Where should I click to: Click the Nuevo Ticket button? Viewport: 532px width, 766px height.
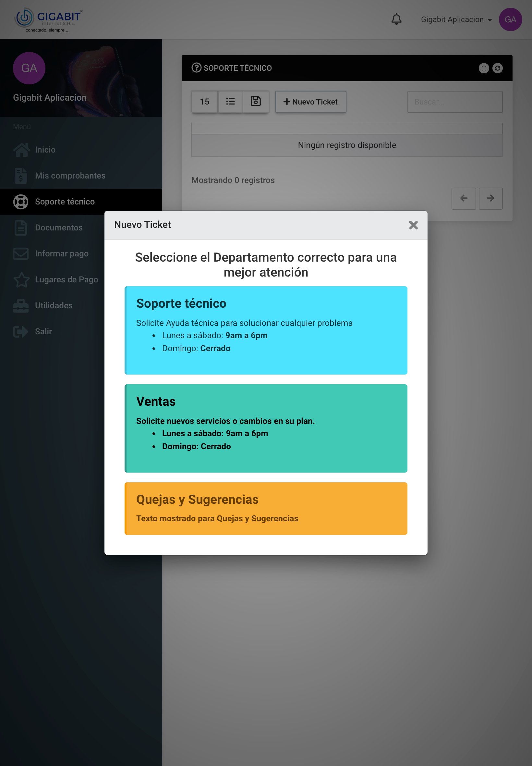pyautogui.click(x=310, y=102)
